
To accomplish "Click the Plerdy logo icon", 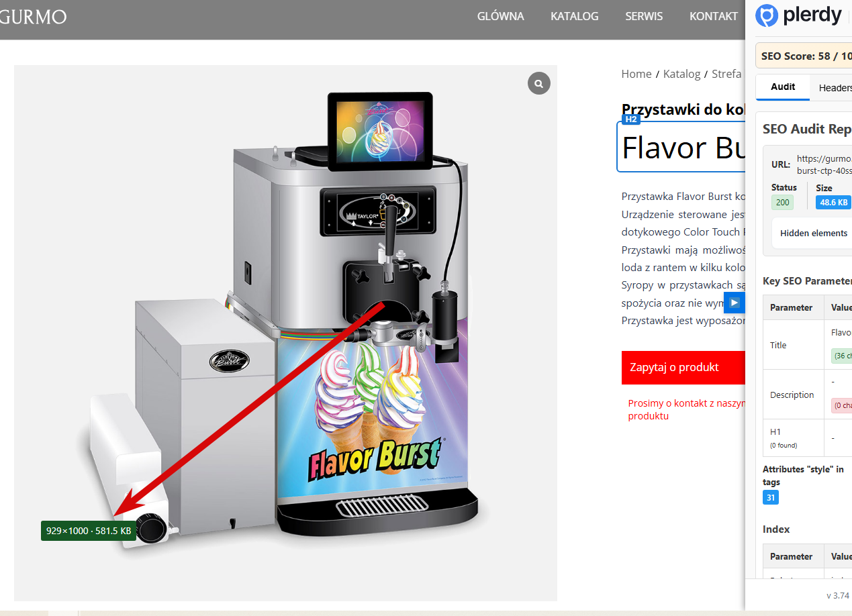I will pyautogui.click(x=767, y=15).
